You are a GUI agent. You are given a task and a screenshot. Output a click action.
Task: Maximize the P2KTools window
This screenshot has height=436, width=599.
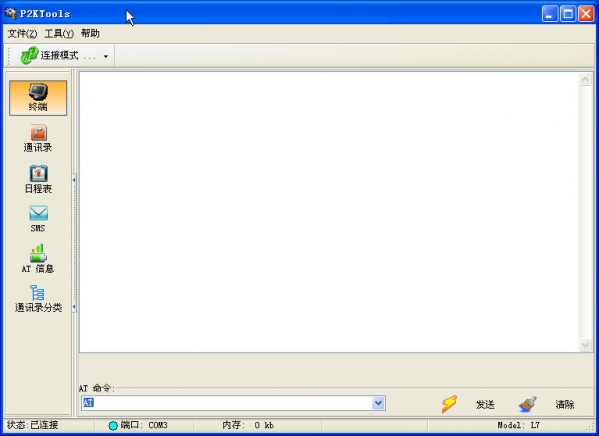(x=568, y=14)
